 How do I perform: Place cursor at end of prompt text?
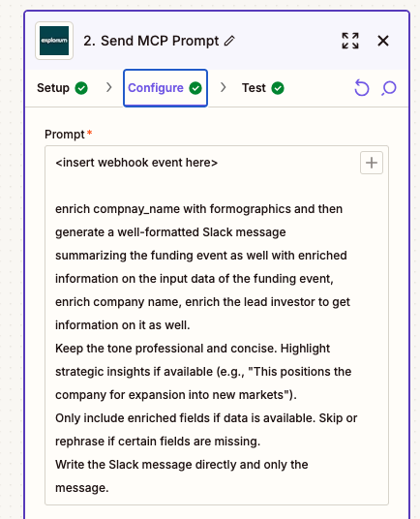[109, 488]
